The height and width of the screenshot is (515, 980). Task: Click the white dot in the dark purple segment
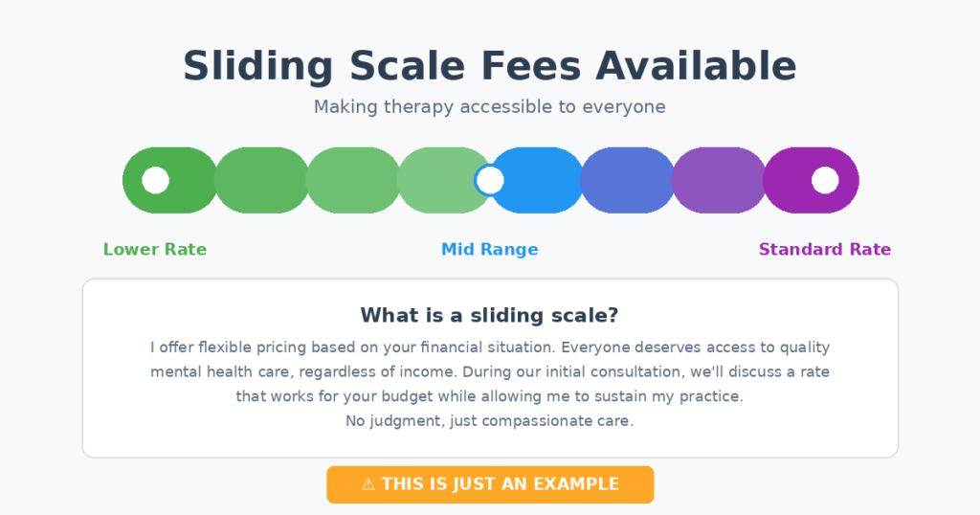[825, 180]
